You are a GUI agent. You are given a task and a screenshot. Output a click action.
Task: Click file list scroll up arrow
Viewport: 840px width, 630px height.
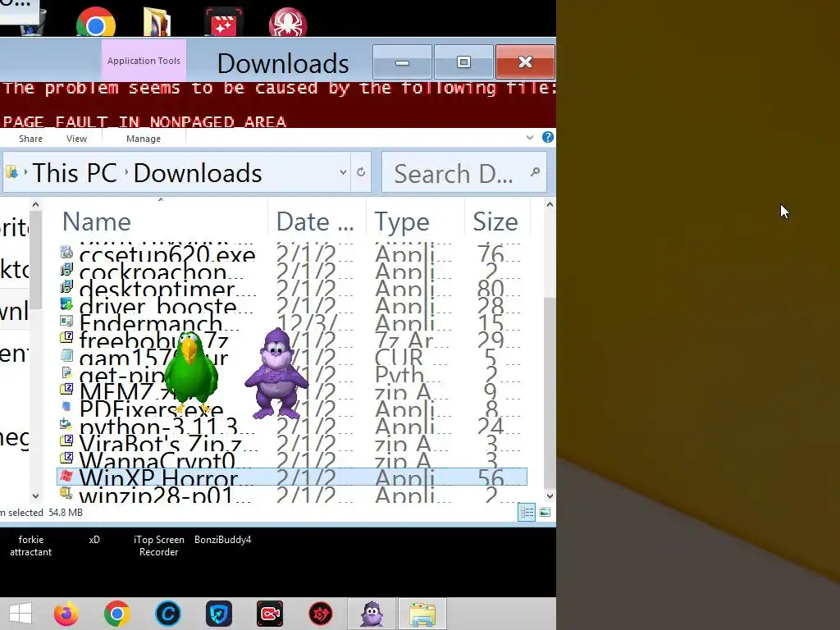pos(550,204)
